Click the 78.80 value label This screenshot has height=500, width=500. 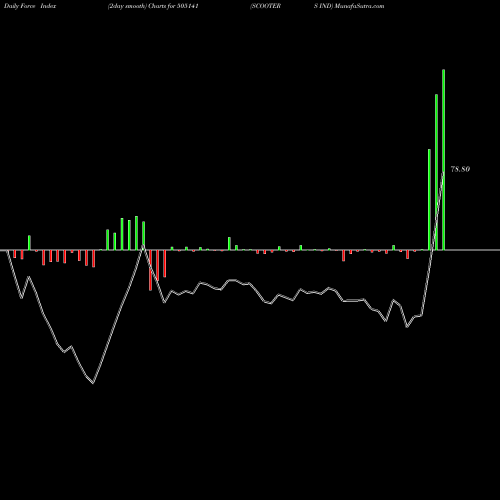[460, 169]
